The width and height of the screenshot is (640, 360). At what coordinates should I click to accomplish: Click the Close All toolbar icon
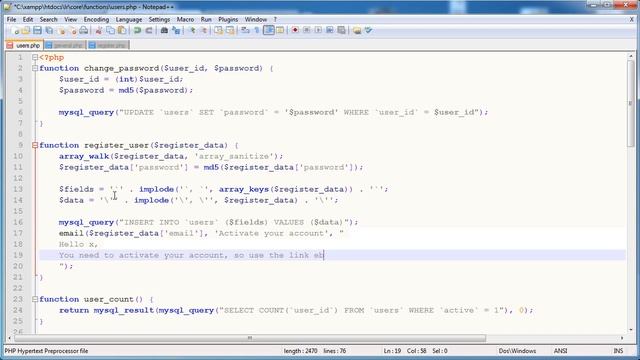click(x=72, y=31)
